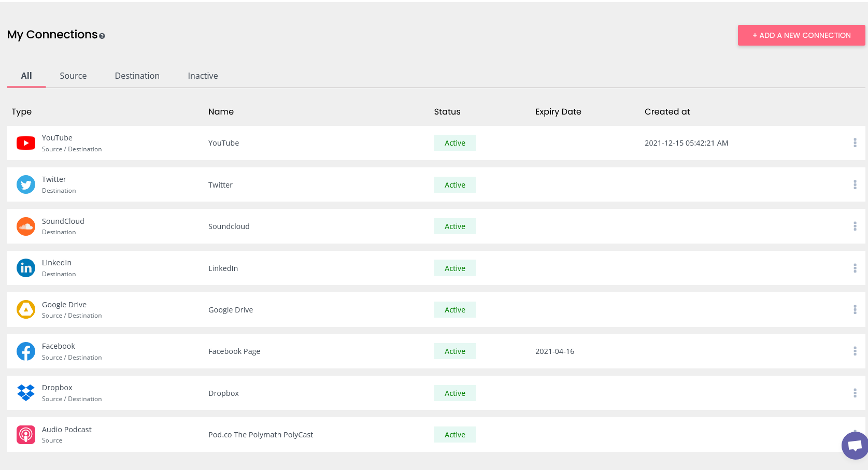Viewport: 868px width, 470px height.
Task: Open options menu for Dropbox connection
Action: click(x=855, y=393)
